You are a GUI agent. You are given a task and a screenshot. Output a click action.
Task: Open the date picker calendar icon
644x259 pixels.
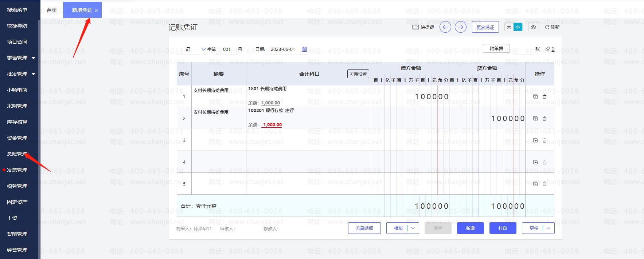click(x=304, y=49)
